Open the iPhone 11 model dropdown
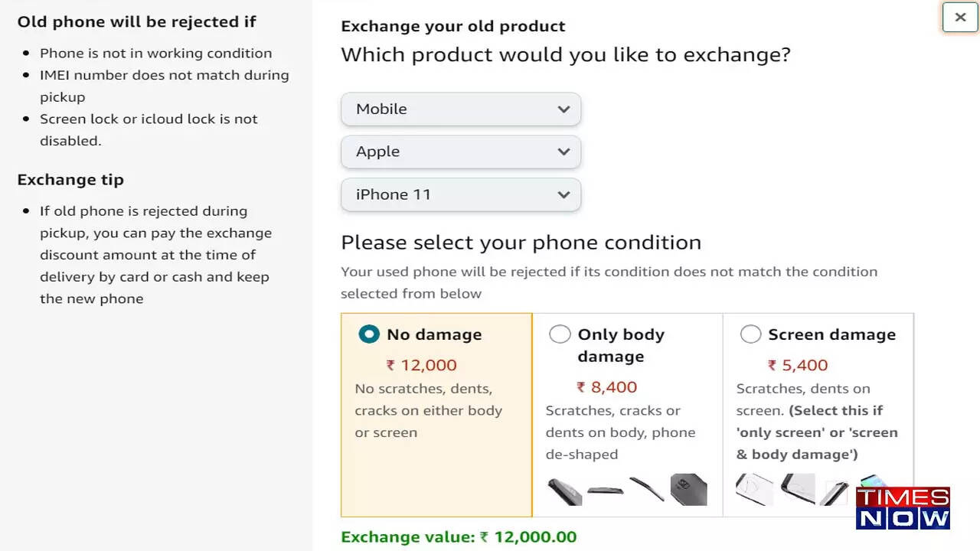Image resolution: width=980 pixels, height=551 pixels. 461,194
